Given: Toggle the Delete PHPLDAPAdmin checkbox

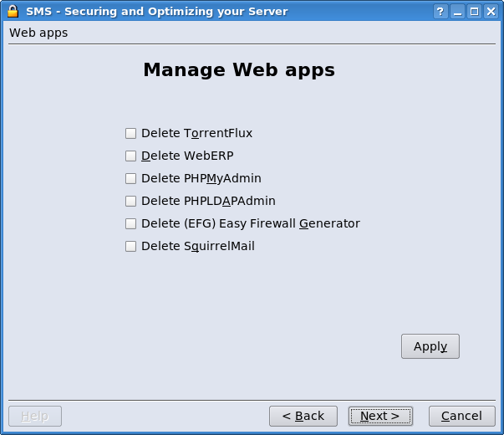Looking at the screenshot, I should click(x=131, y=201).
